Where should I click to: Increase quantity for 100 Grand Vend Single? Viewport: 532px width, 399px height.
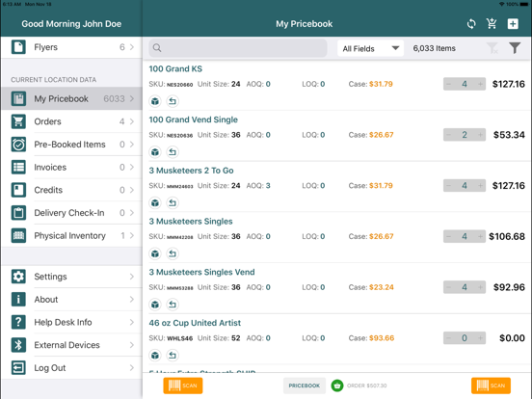pos(480,135)
